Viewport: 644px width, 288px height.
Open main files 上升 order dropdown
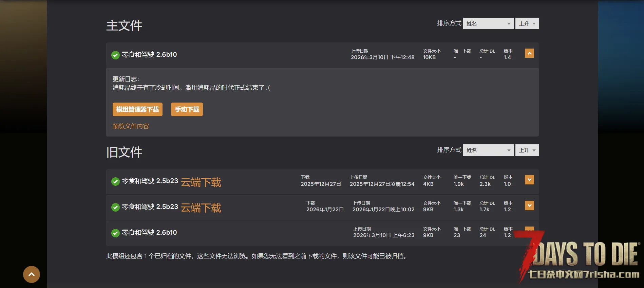tap(527, 23)
